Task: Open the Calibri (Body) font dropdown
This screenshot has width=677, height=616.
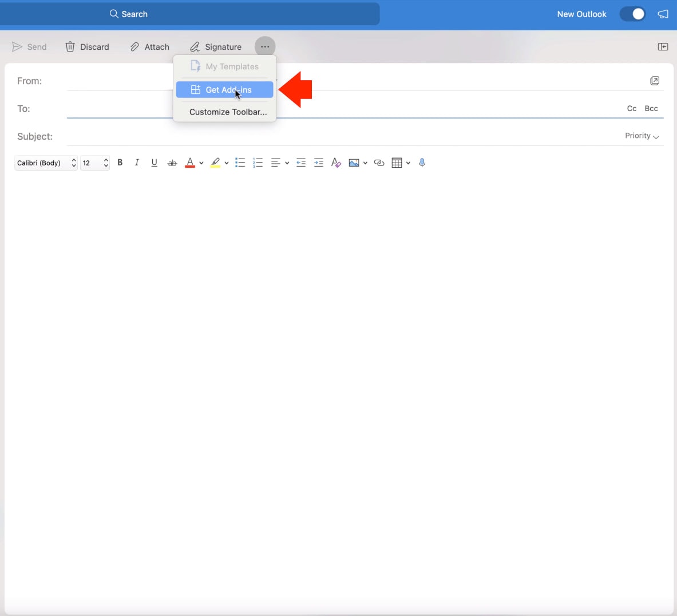Action: click(x=46, y=163)
